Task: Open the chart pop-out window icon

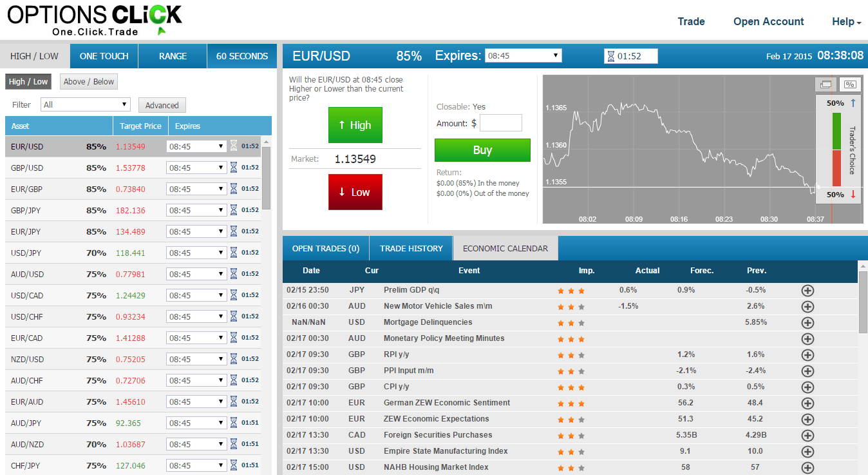Action: pos(826,84)
